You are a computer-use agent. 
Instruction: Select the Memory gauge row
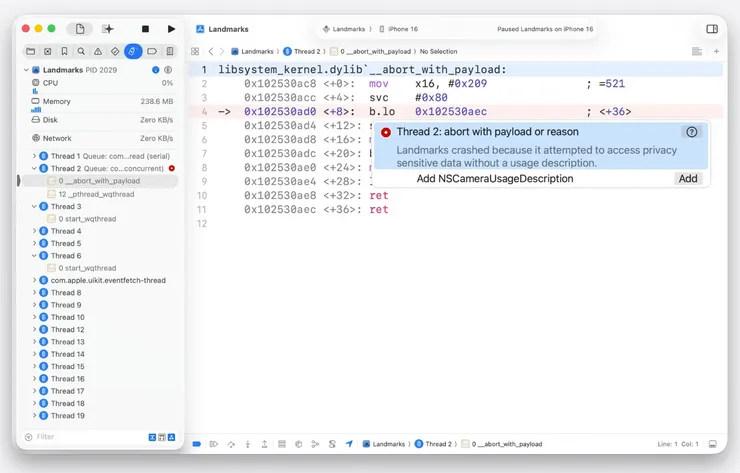click(102, 104)
